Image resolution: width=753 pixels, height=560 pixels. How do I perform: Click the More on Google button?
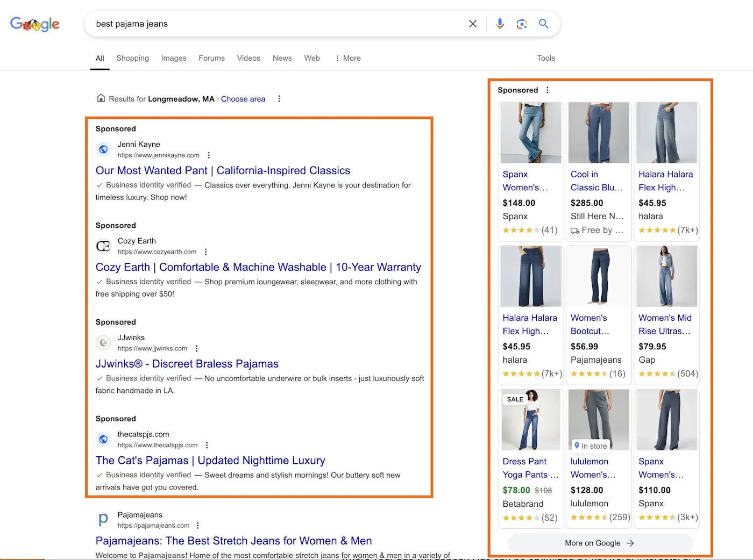tap(600, 543)
